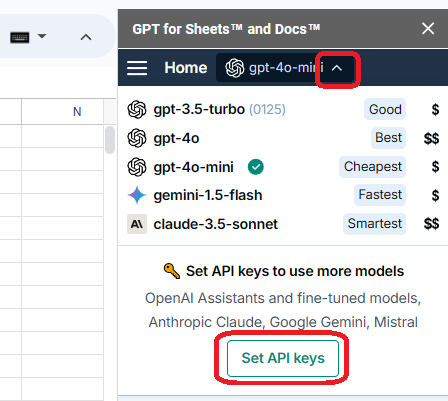Click the Smartest badge
448x401 pixels.
click(x=375, y=224)
